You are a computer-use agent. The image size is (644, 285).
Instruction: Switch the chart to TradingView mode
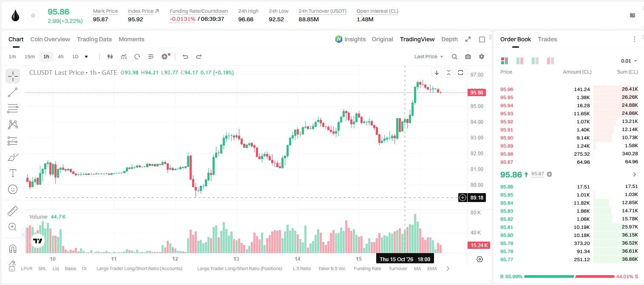(x=417, y=39)
